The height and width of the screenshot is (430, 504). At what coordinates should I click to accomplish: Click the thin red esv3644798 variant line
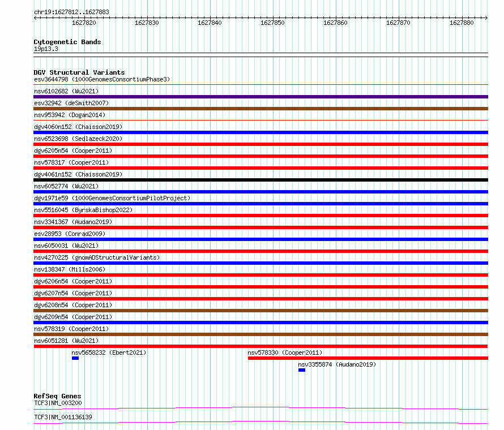[x=260, y=85]
